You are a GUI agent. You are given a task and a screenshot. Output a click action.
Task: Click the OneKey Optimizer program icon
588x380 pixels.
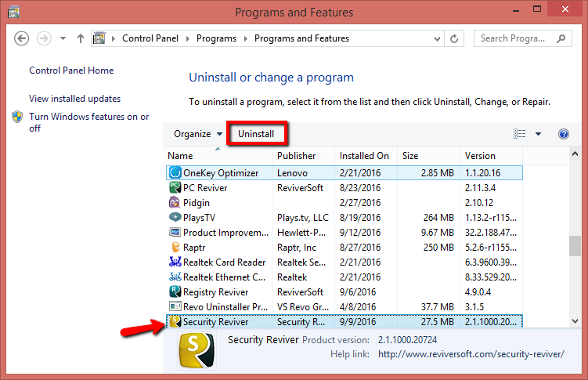click(x=175, y=172)
